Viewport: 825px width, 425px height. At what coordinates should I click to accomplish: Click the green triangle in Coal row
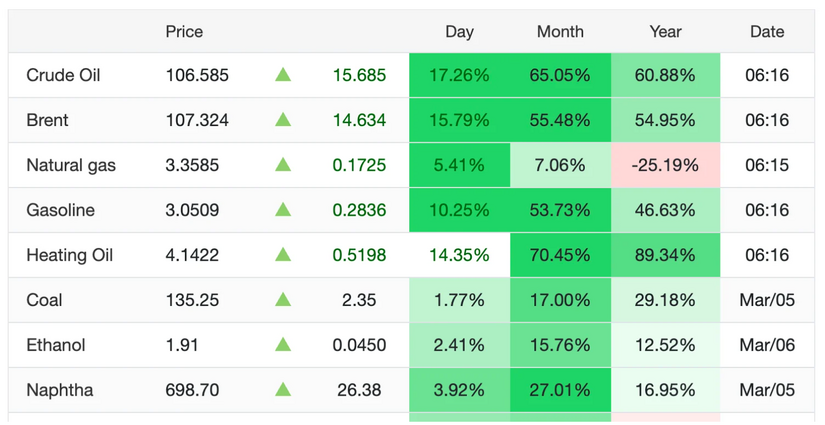click(283, 300)
